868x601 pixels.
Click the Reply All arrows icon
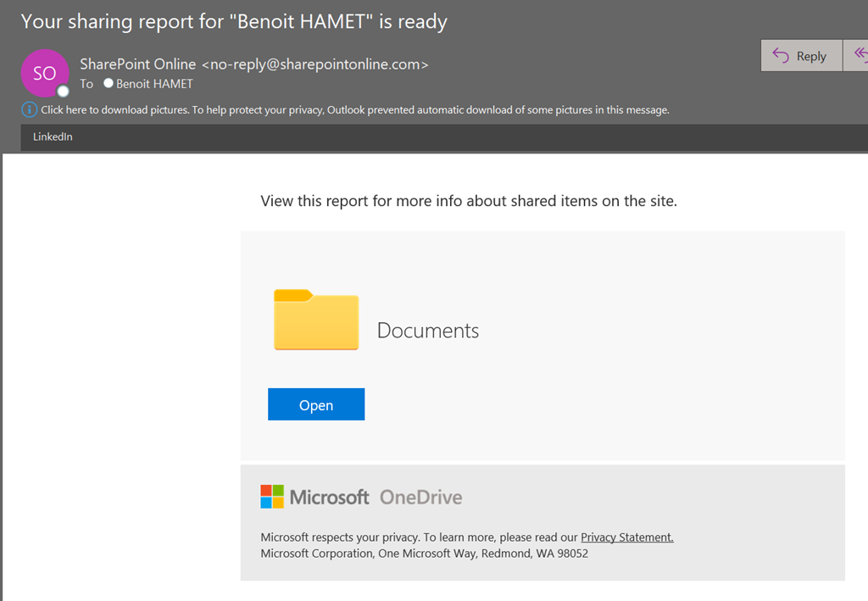pos(860,56)
